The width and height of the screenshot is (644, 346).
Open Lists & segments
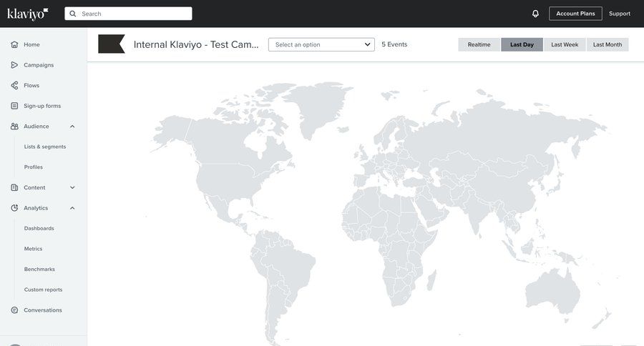click(x=45, y=147)
